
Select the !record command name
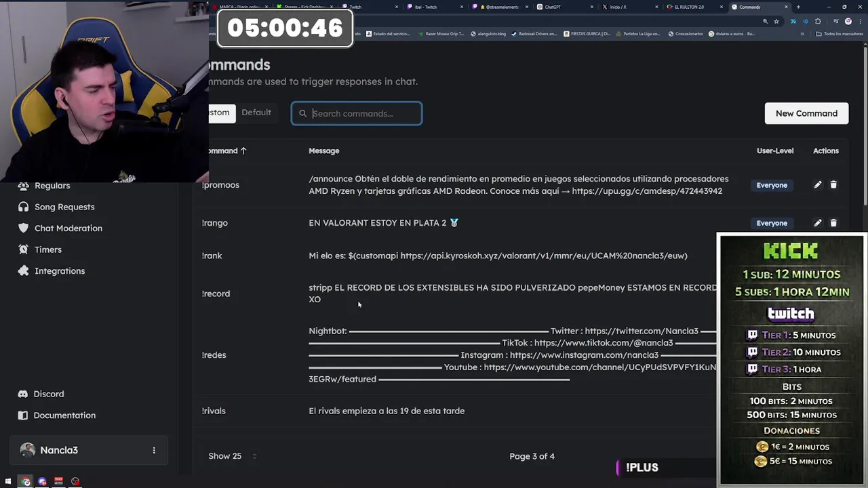216,293
